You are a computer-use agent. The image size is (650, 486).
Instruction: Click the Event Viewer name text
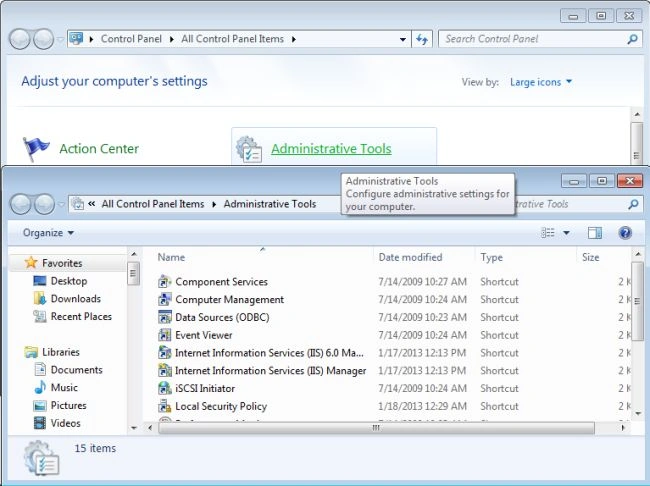204,335
